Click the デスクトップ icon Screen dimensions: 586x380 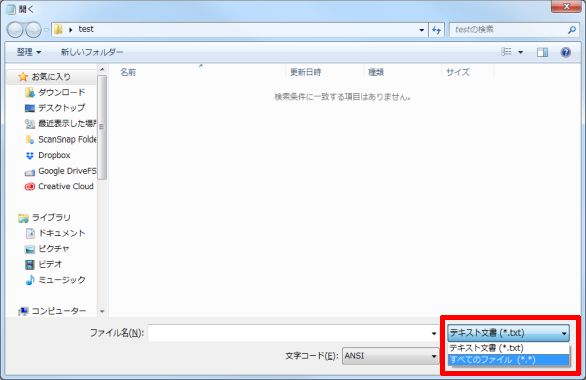pyautogui.click(x=30, y=108)
